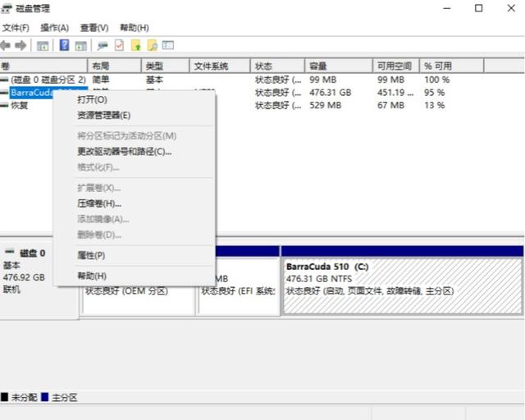Sort by the 类型 column header
The image size is (525, 420).
point(166,66)
